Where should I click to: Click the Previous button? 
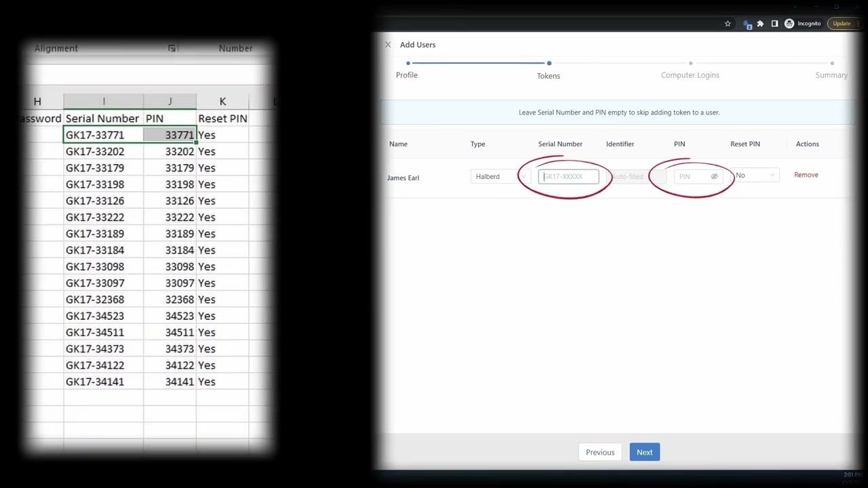(600, 452)
